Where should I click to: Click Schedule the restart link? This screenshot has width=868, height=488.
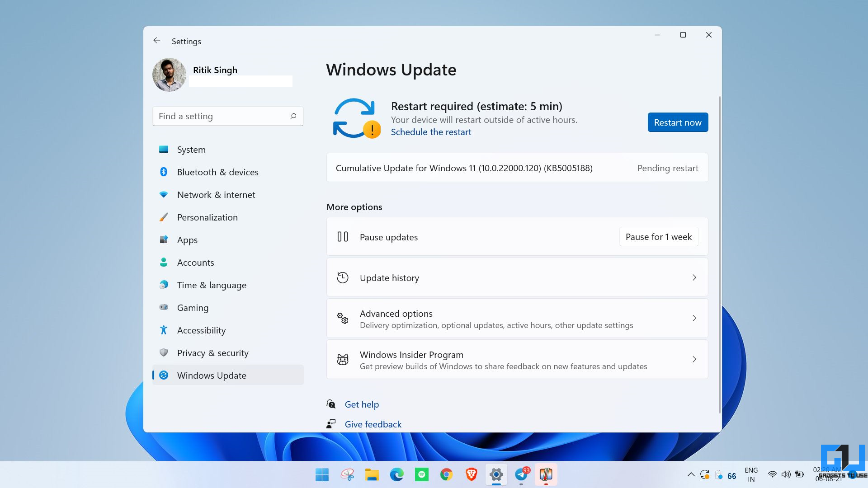[431, 132]
